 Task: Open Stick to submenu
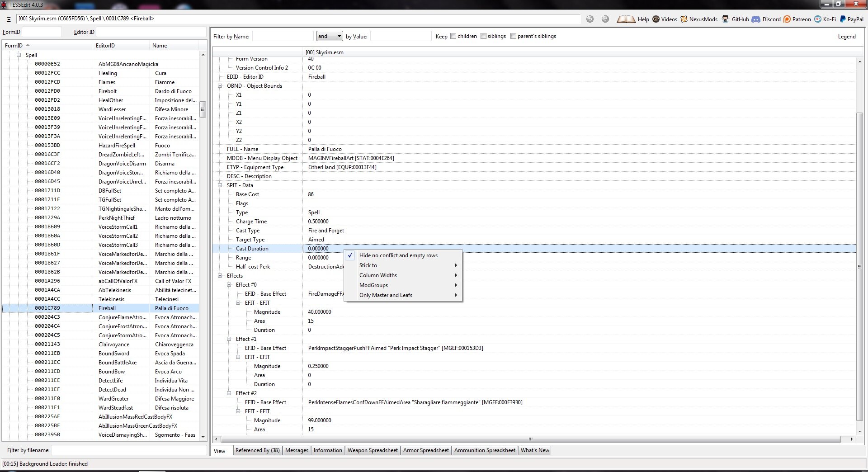403,265
